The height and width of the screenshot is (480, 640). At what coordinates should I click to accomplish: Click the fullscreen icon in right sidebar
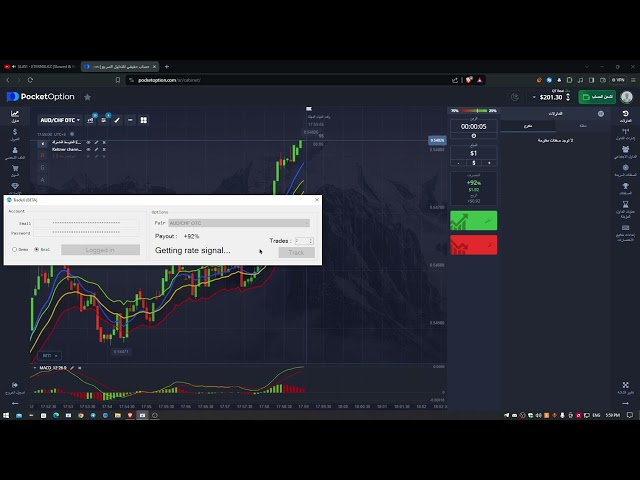click(x=625, y=387)
